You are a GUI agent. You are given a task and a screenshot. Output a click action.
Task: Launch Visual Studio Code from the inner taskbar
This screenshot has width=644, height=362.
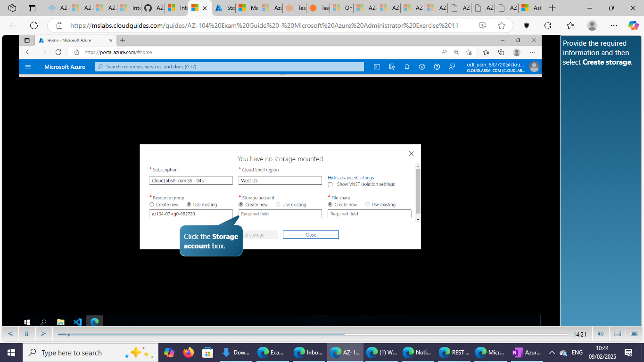click(77, 322)
